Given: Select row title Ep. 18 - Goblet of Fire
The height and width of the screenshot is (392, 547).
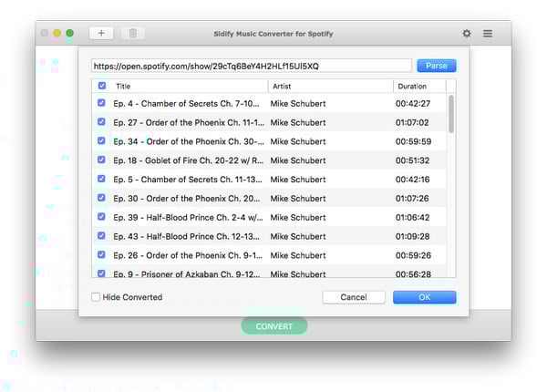Looking at the screenshot, I should pos(189,160).
